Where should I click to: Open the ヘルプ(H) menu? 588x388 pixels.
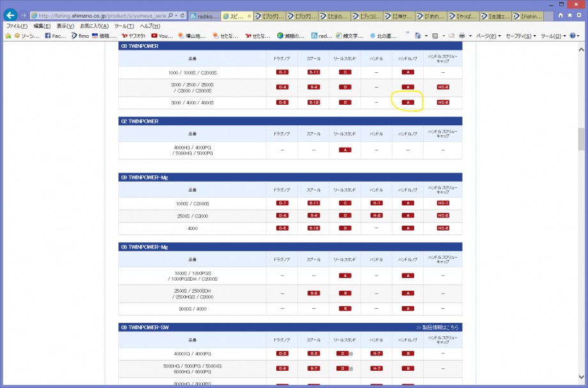click(x=150, y=26)
